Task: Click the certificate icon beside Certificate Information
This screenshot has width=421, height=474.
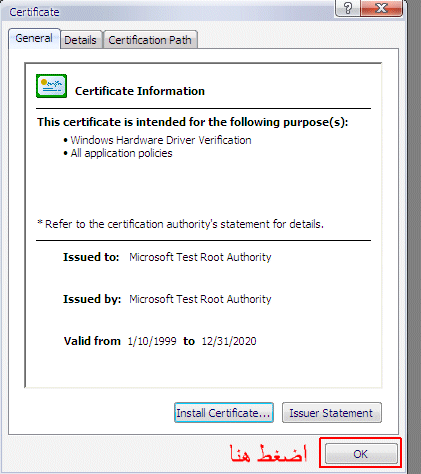Action: click(51, 86)
